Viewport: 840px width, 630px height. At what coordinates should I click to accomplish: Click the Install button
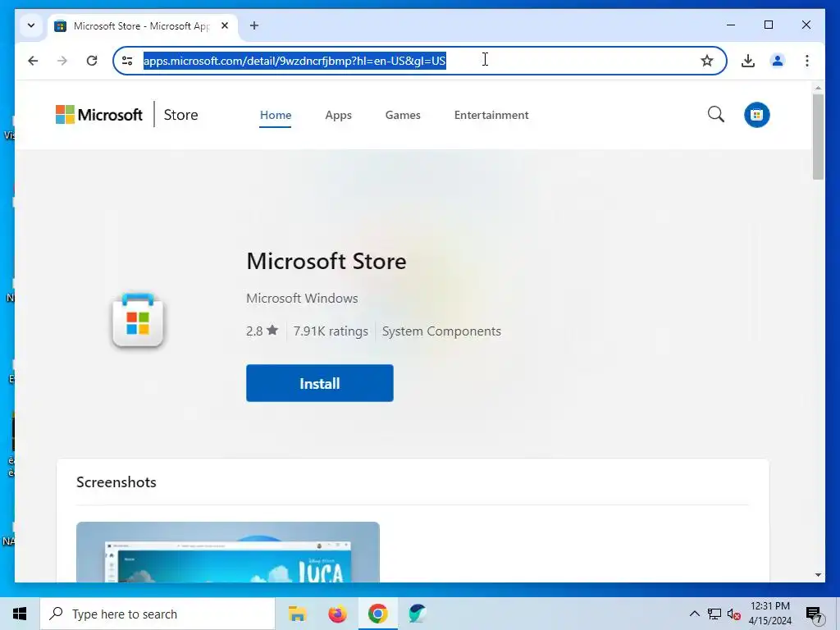319,383
